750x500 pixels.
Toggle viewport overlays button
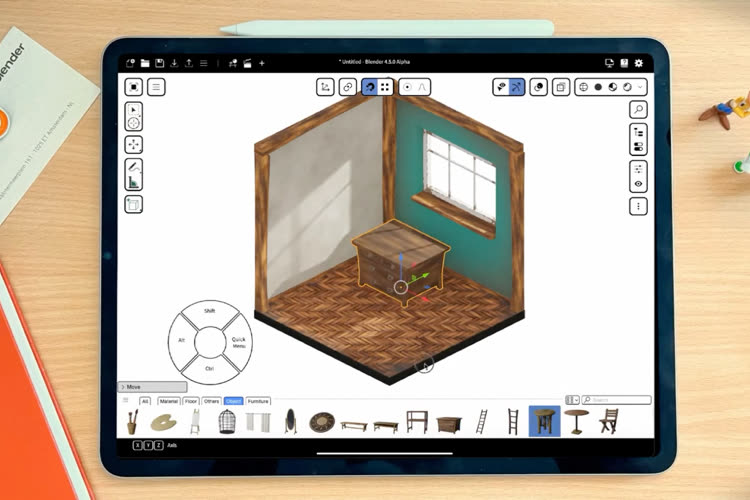[539, 87]
